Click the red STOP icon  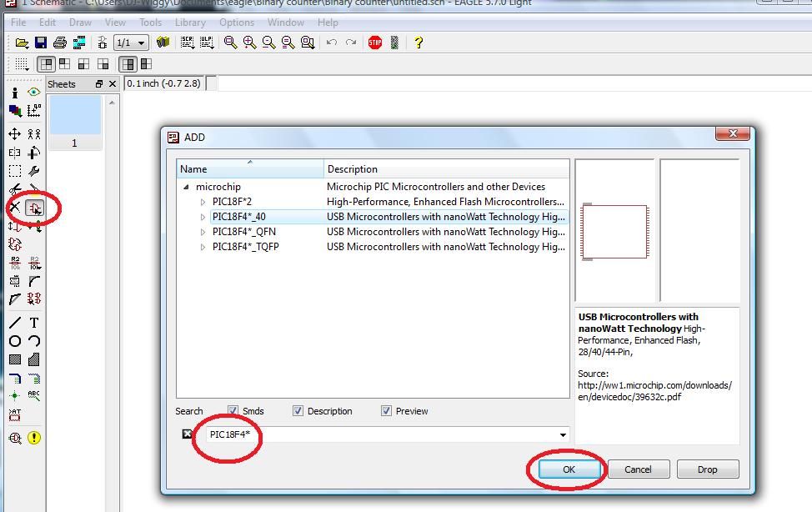coord(375,43)
